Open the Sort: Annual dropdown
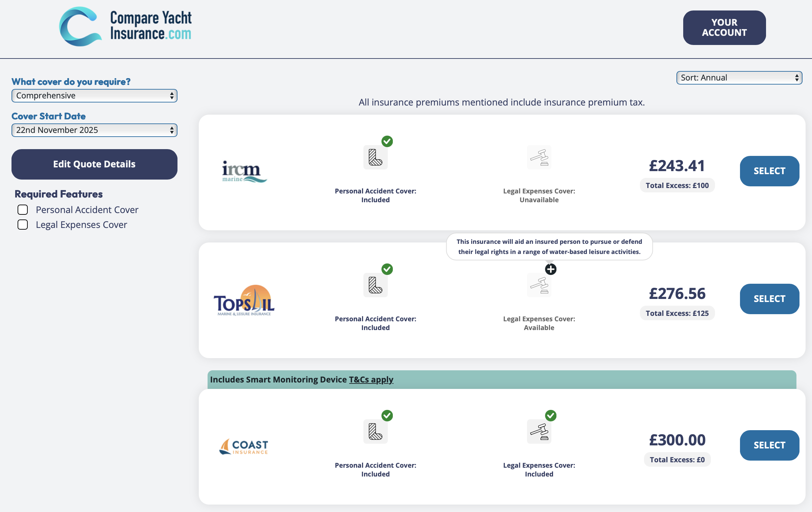The image size is (812, 512). coord(739,78)
